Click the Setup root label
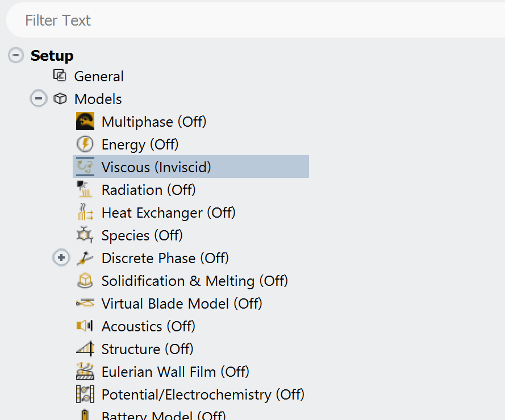Viewport: 505px width, 420px height. click(52, 56)
